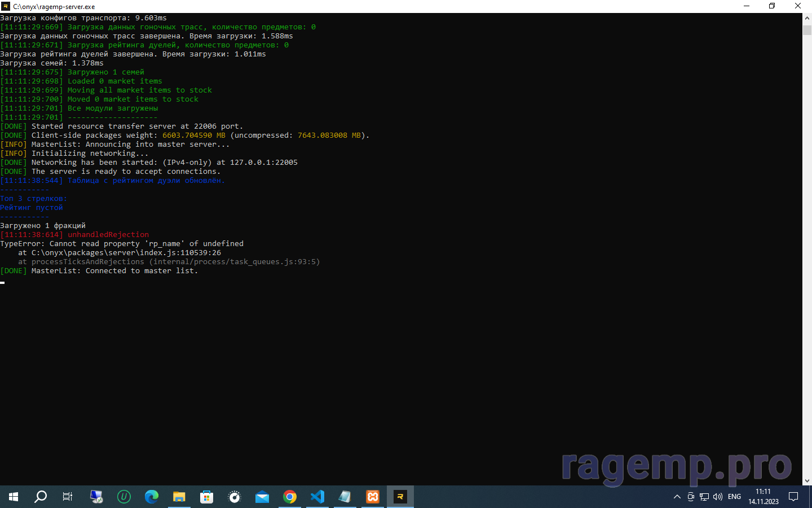Viewport: 812px width, 508px height.
Task: Switch to Visual Studio Code in taskbar
Action: coord(317,497)
